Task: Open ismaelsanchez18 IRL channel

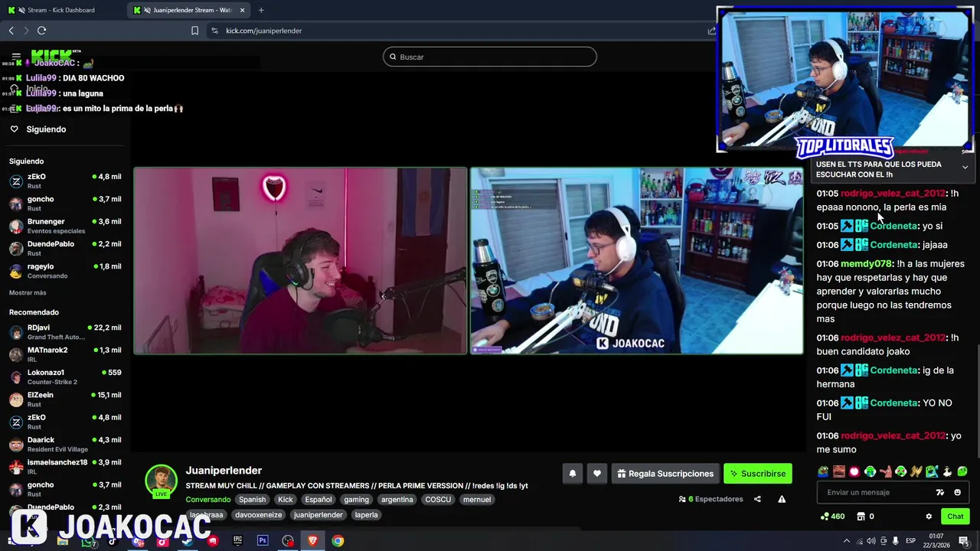Action: [65, 467]
